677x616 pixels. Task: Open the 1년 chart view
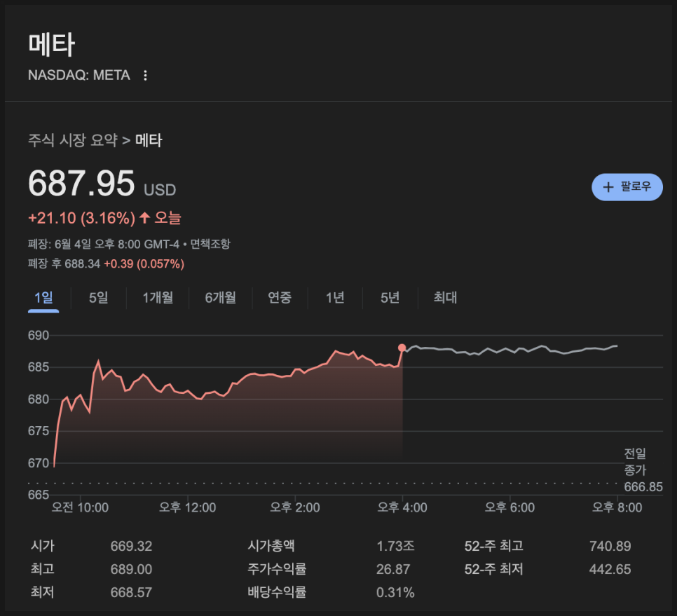click(335, 297)
